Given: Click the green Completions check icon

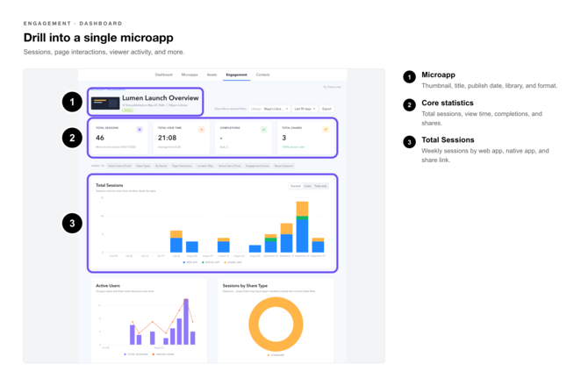Looking at the screenshot, I should (x=263, y=130).
